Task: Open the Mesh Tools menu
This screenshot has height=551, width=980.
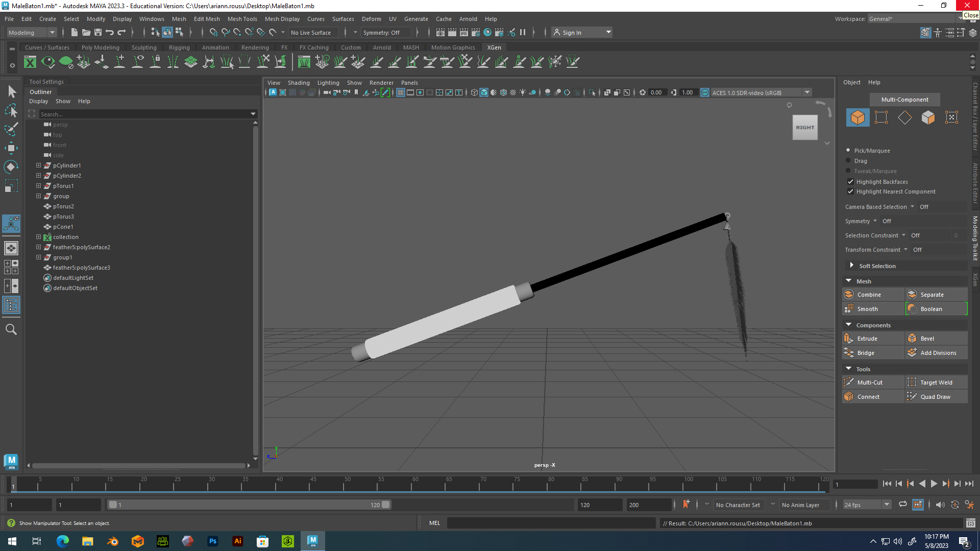Action: [242, 19]
